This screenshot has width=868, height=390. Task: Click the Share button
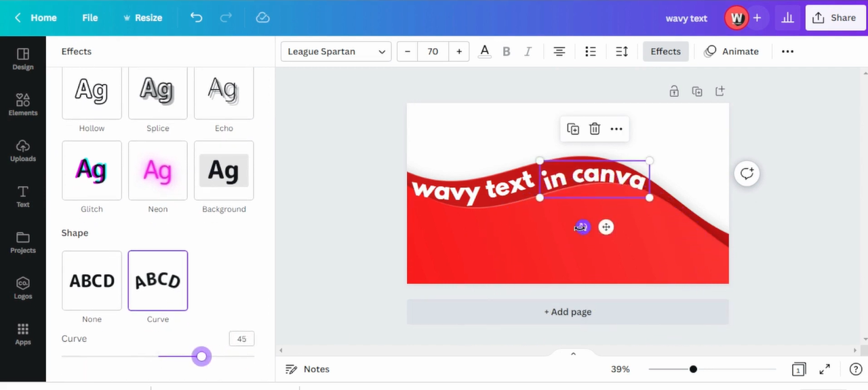(835, 18)
